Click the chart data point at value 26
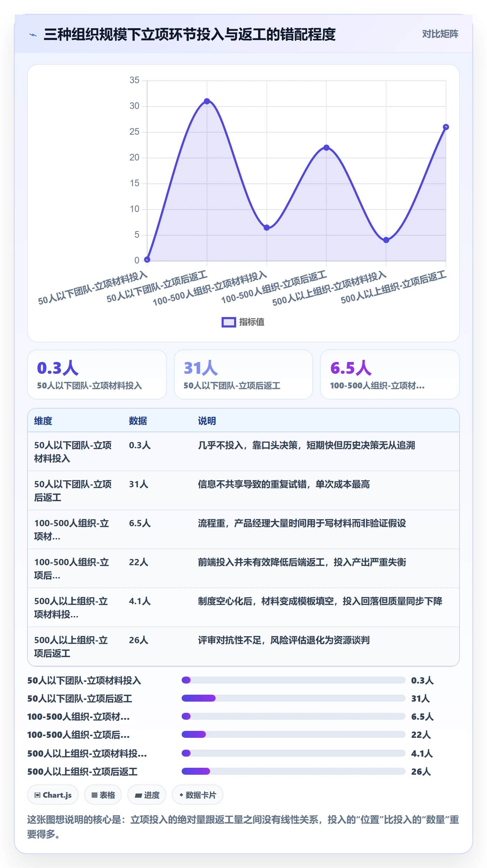This screenshot has width=487, height=868. click(x=446, y=127)
